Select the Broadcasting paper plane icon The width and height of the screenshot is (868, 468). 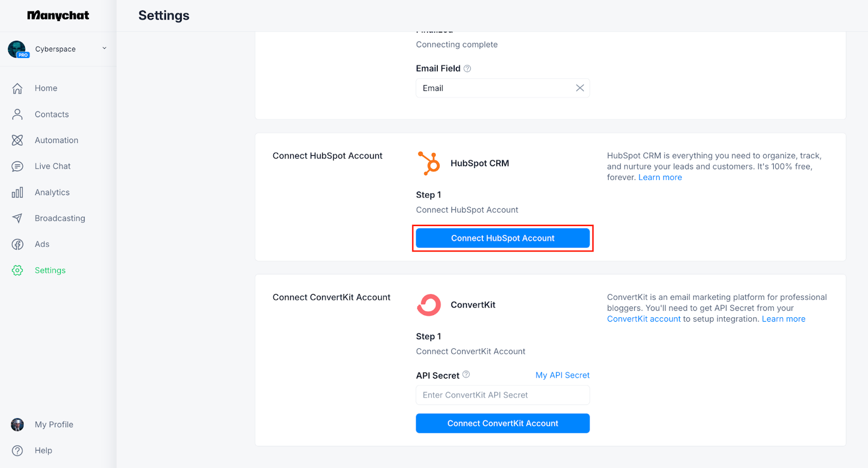pos(17,219)
